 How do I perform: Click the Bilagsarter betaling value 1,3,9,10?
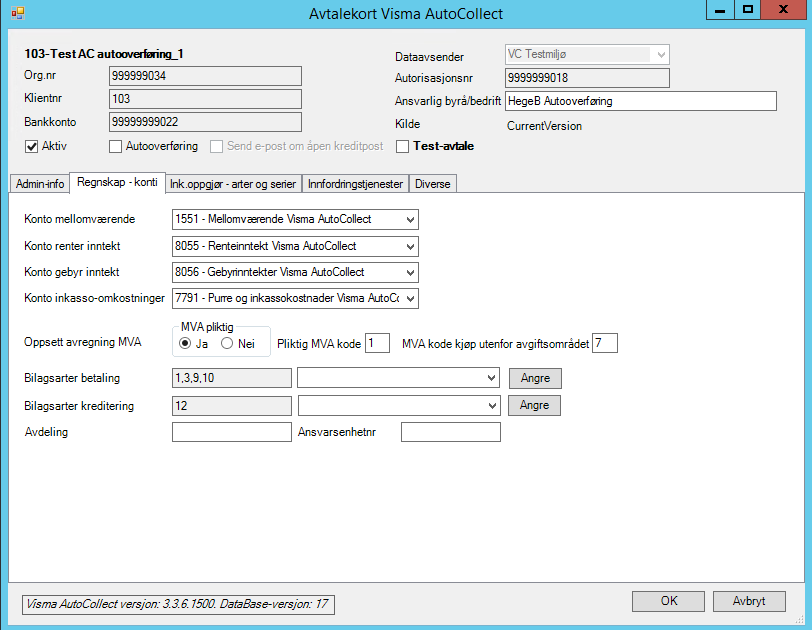231,378
